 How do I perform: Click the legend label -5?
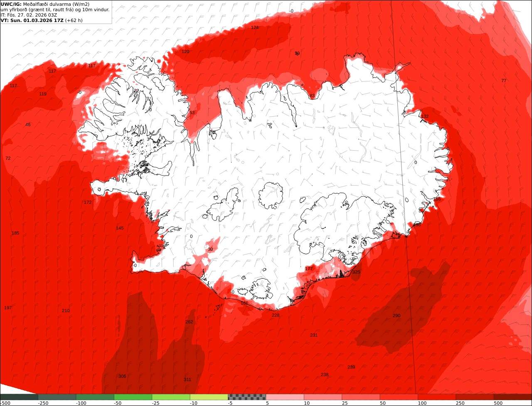[x=231, y=403]
